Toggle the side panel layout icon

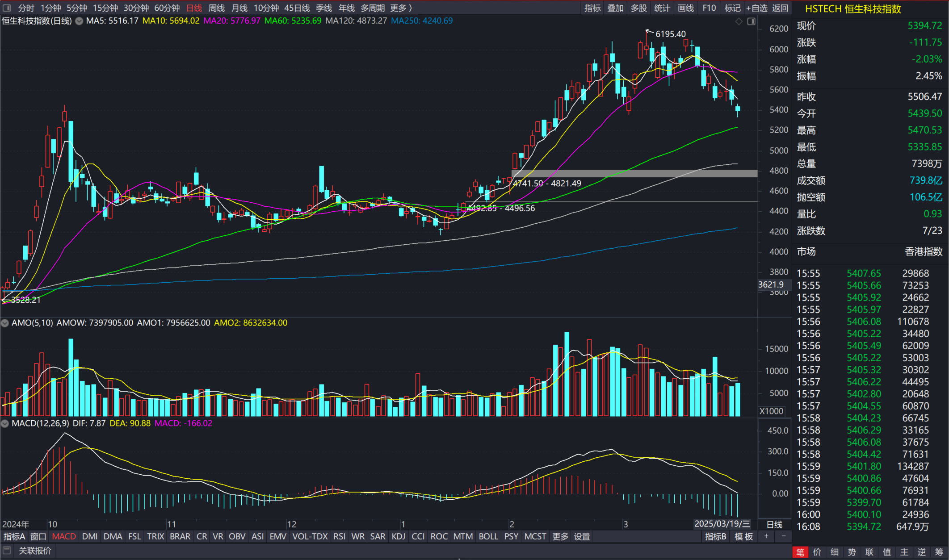click(x=752, y=21)
